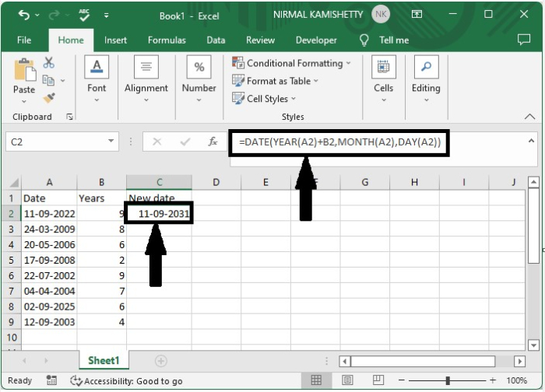Click the macro recording status icon
Image resolution: width=545 pixels, height=392 pixels.
51,380
